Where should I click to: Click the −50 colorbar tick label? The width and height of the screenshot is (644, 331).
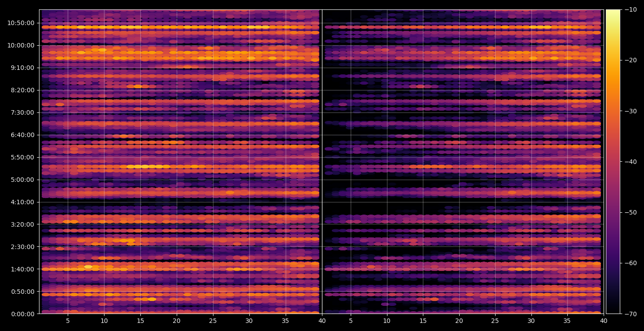pyautogui.click(x=630, y=212)
